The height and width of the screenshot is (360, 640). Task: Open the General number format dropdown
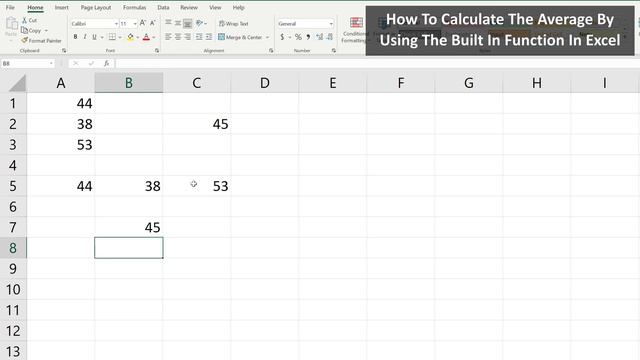tap(331, 24)
